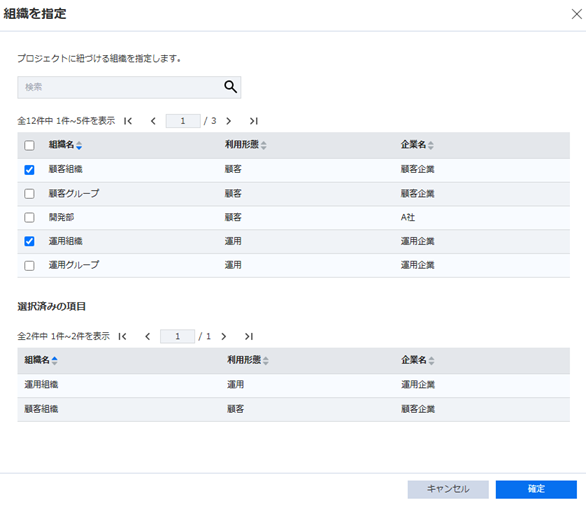Sort upper table by 利用形態 column
The height and width of the screenshot is (505, 586).
coord(246,145)
